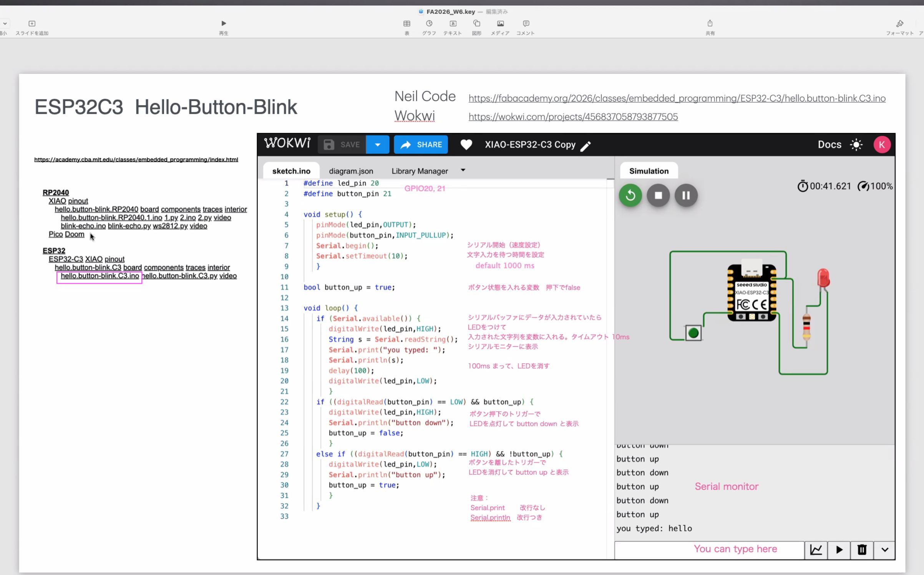Toggle Wokwi light/dark theme sun icon
The height and width of the screenshot is (575, 924).
coord(856,145)
